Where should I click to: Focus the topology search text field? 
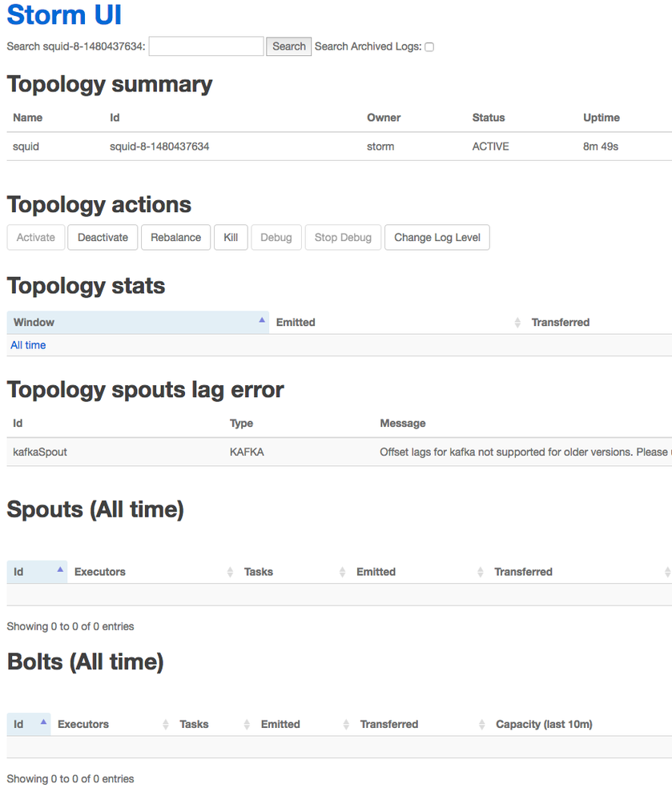click(206, 46)
